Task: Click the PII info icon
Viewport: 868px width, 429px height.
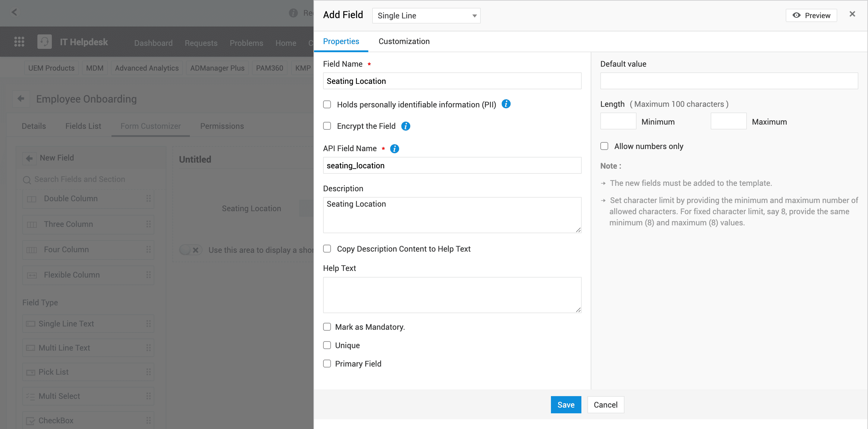Action: [x=506, y=104]
